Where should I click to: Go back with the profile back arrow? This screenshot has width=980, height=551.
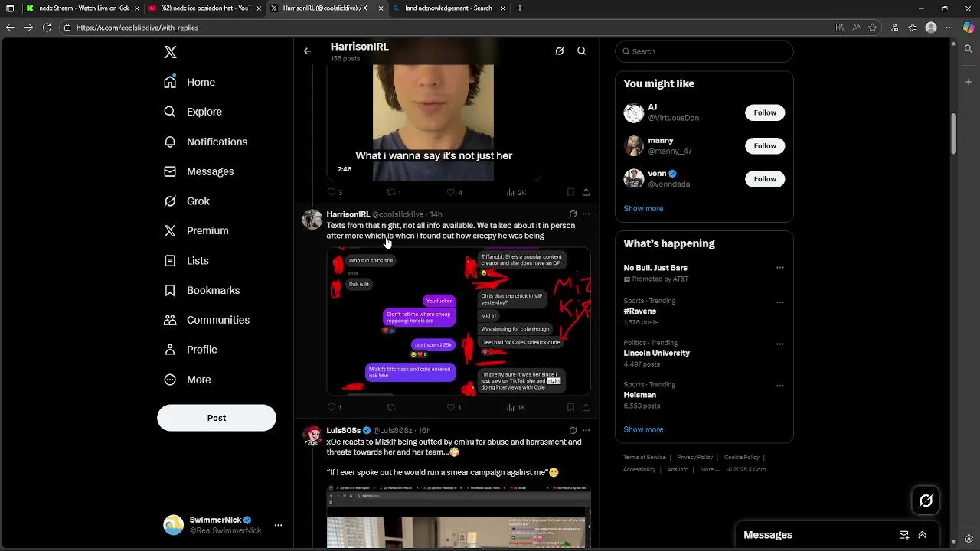point(307,51)
